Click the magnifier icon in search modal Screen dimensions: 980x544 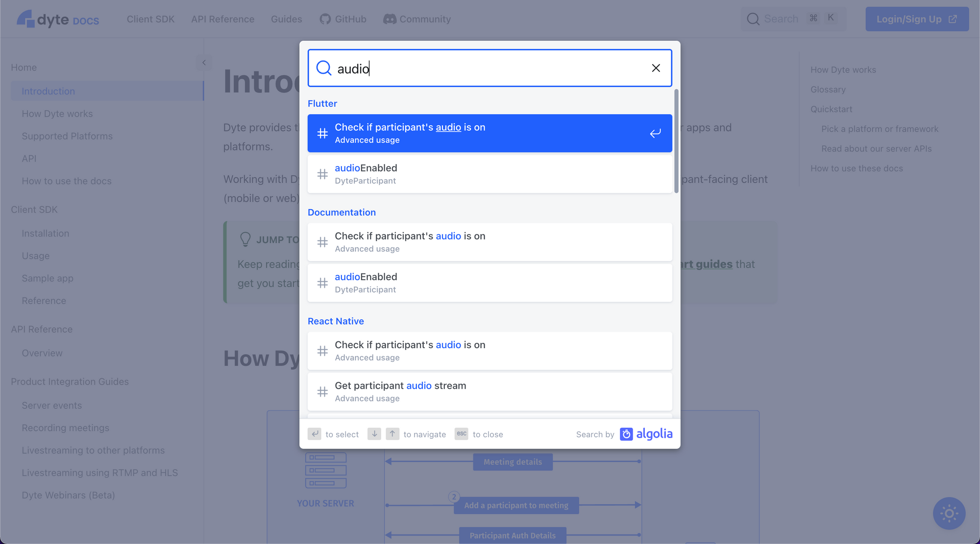point(323,68)
